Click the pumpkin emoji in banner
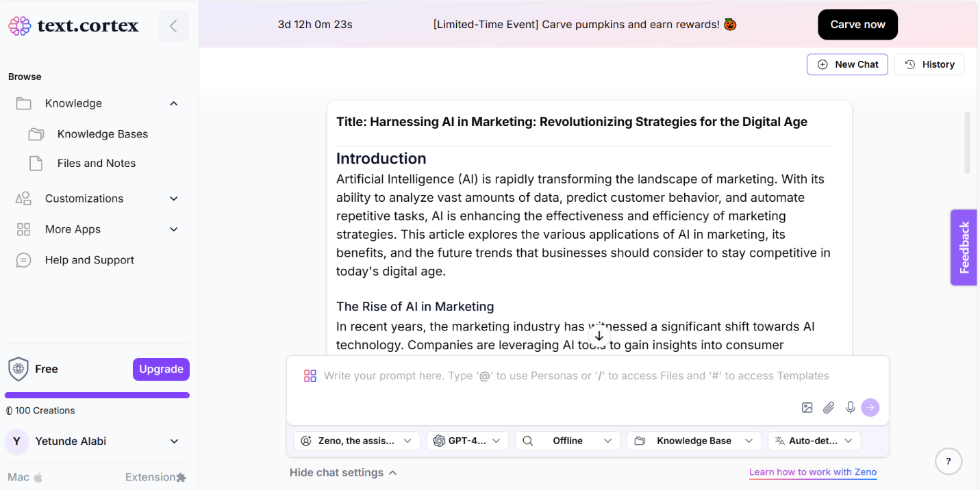The width and height of the screenshot is (980, 490). [x=730, y=25]
